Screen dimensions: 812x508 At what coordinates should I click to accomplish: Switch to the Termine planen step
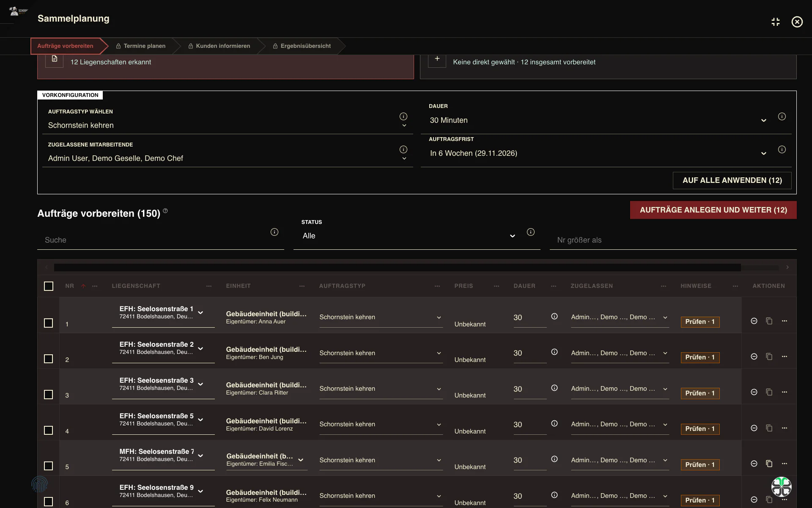141,46
